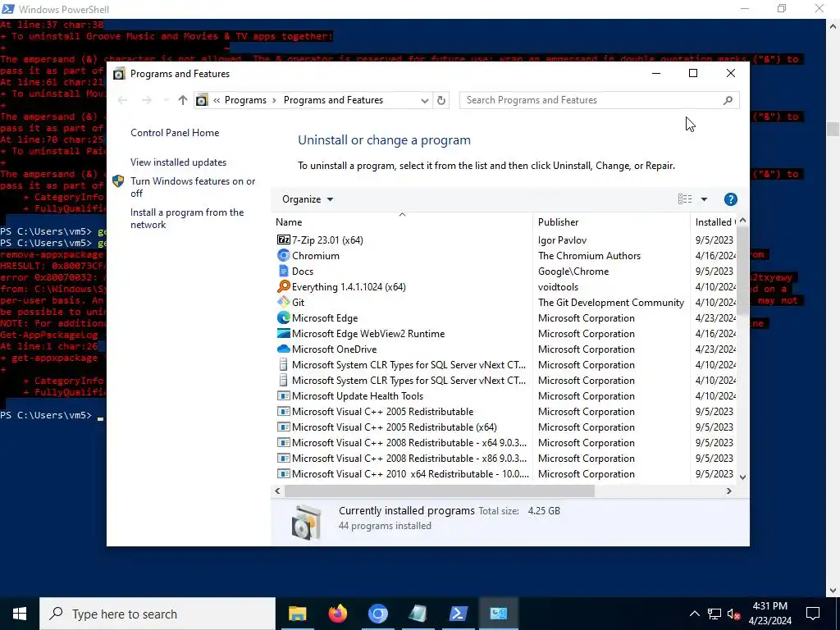Click Programs and Features breadcrumb segment

[x=333, y=100]
